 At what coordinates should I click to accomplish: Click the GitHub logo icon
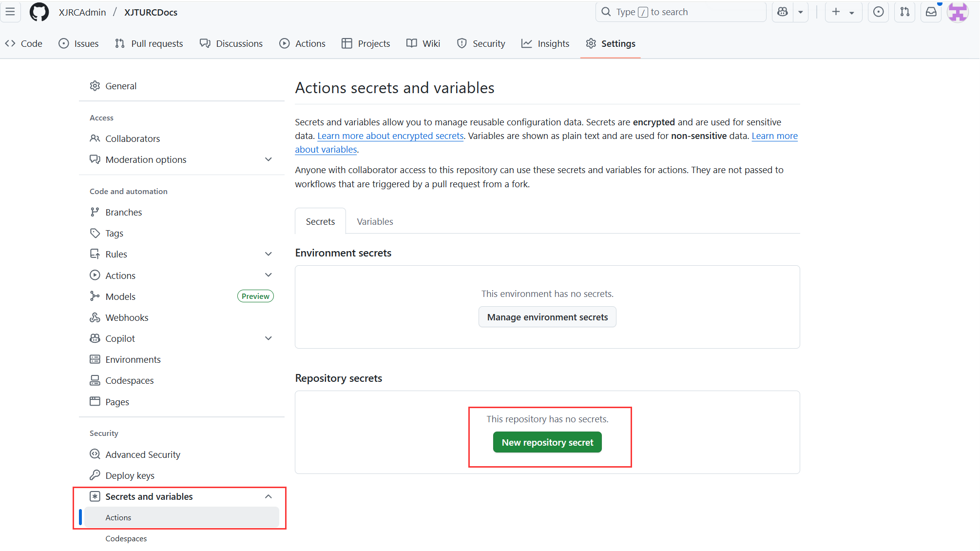(x=39, y=12)
